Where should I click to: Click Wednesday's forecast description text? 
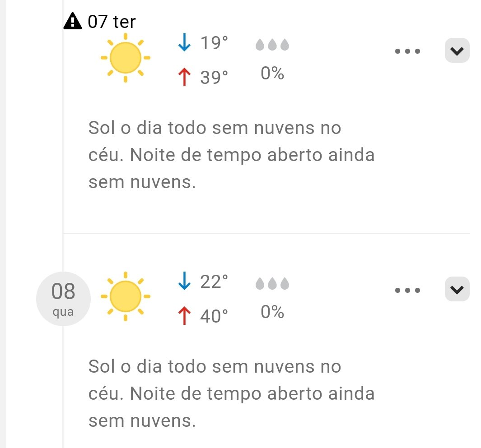tap(231, 393)
